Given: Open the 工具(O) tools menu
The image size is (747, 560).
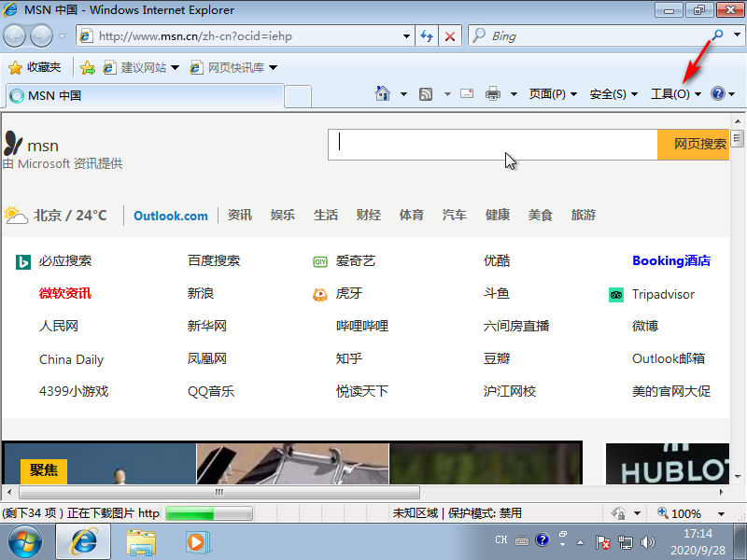Looking at the screenshot, I should coord(671,93).
